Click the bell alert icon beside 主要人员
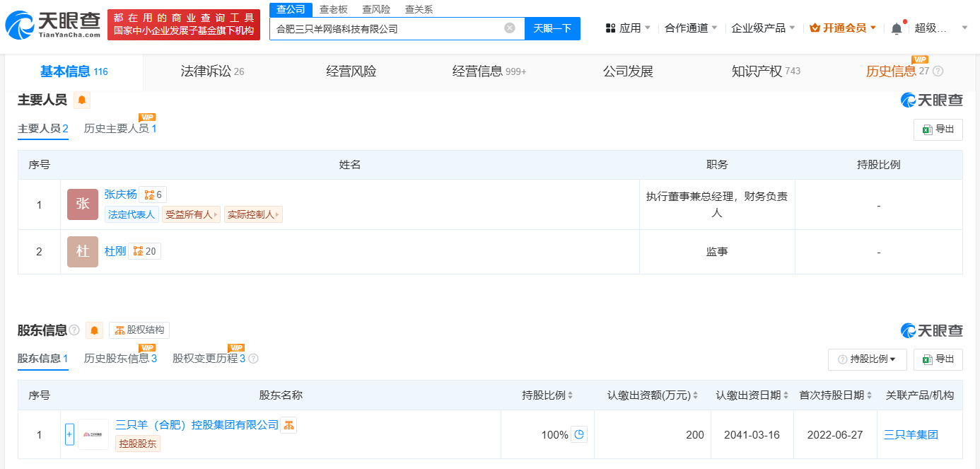The image size is (980, 469). 82,100
